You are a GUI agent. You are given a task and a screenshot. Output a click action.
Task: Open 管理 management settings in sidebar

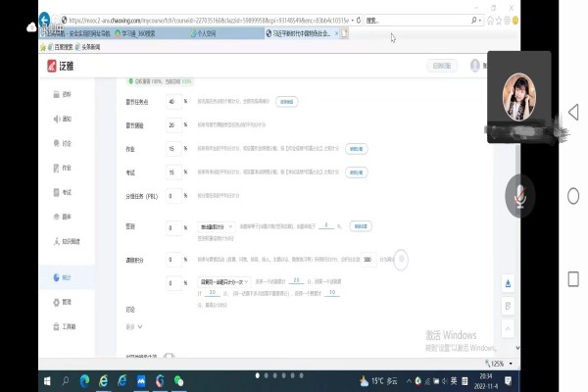[66, 302]
